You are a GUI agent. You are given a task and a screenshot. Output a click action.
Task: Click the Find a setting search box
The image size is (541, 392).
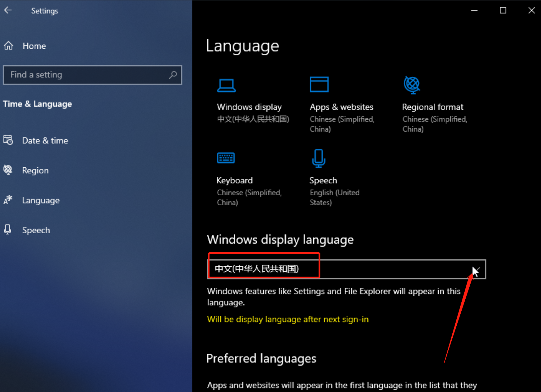pyautogui.click(x=92, y=75)
